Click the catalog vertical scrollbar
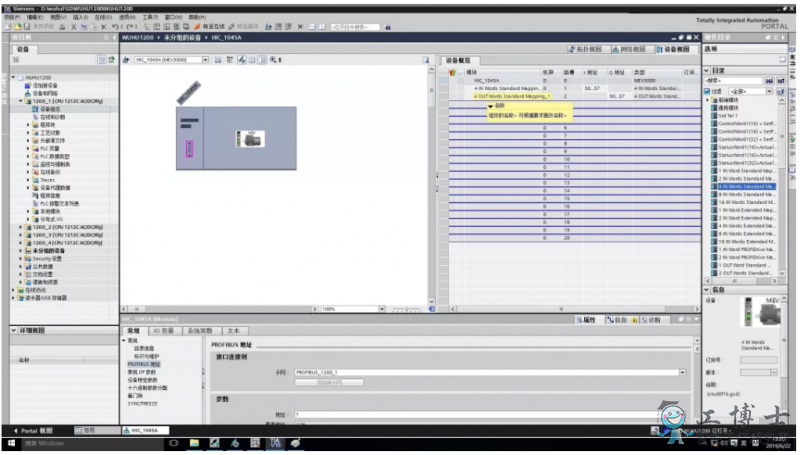Image resolution: width=800 pixels, height=455 pixels. click(781, 187)
